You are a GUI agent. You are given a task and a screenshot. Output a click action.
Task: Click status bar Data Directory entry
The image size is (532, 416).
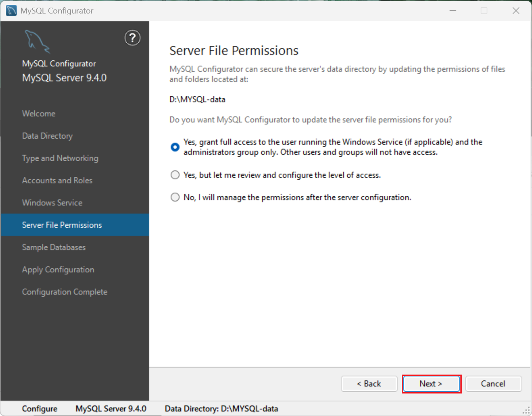(x=221, y=409)
